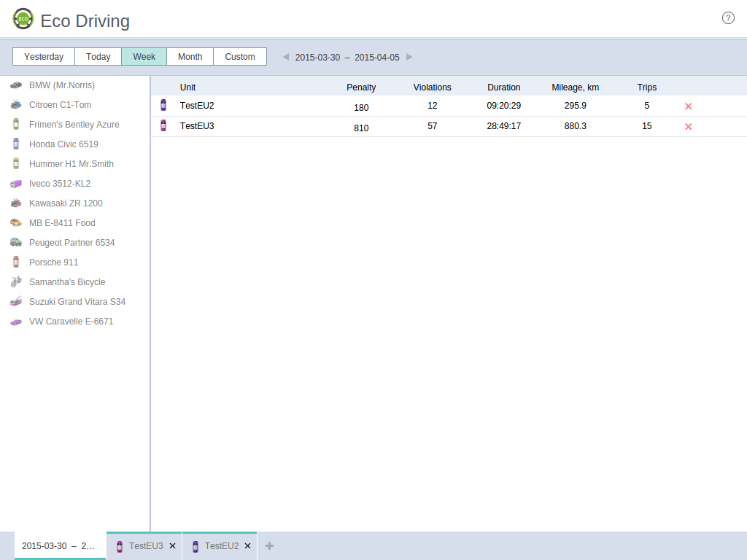Select the Week period
This screenshot has width=747, height=560.
pos(144,57)
